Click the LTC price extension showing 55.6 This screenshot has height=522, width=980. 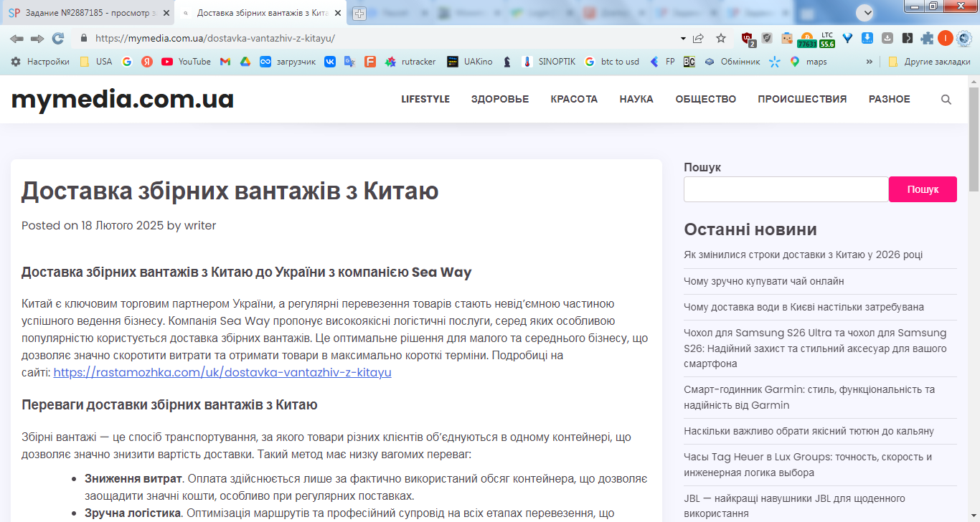pos(827,39)
